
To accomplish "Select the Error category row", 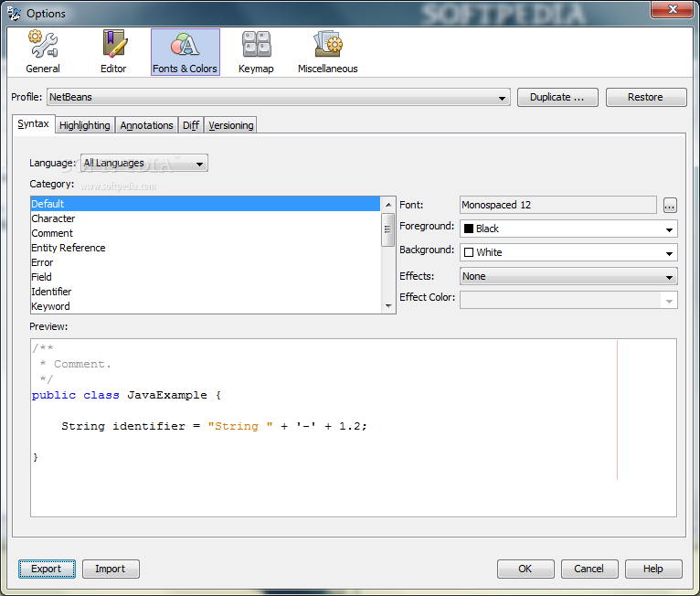I will point(206,262).
